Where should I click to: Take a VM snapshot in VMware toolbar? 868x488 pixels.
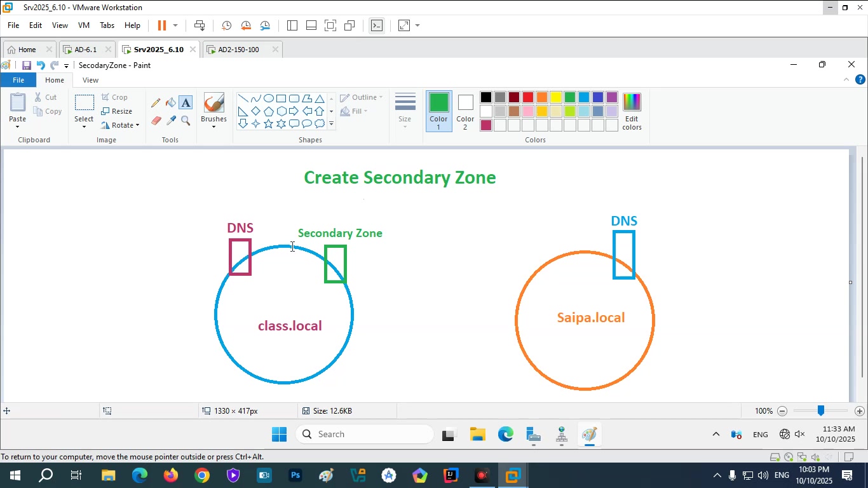[x=226, y=26]
